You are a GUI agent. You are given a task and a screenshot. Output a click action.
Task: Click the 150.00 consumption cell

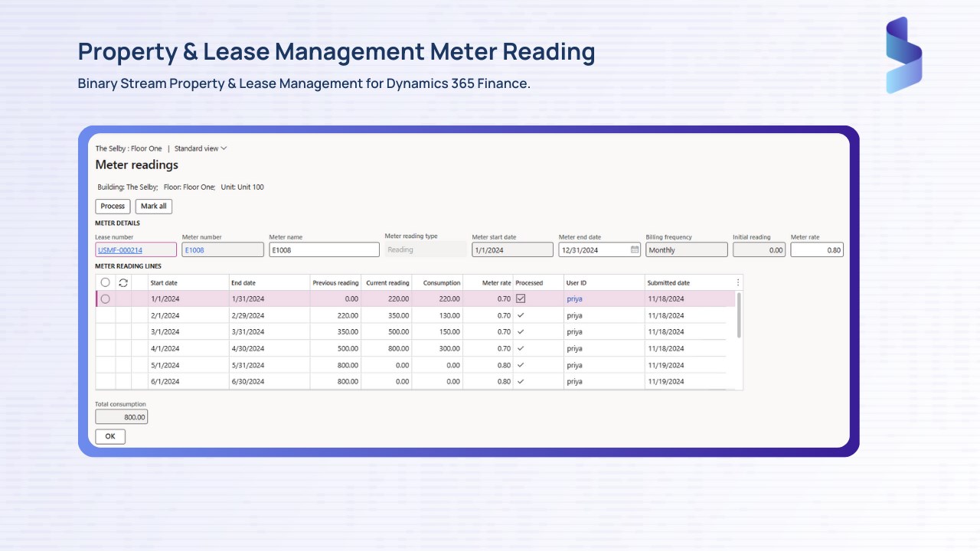[437, 332]
